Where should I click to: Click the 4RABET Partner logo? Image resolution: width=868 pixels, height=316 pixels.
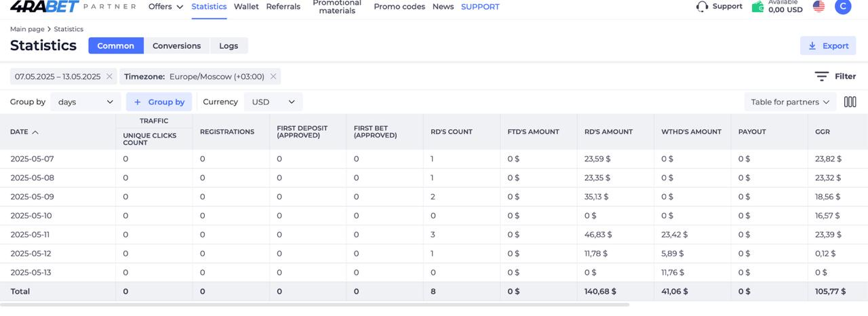pos(73,6)
